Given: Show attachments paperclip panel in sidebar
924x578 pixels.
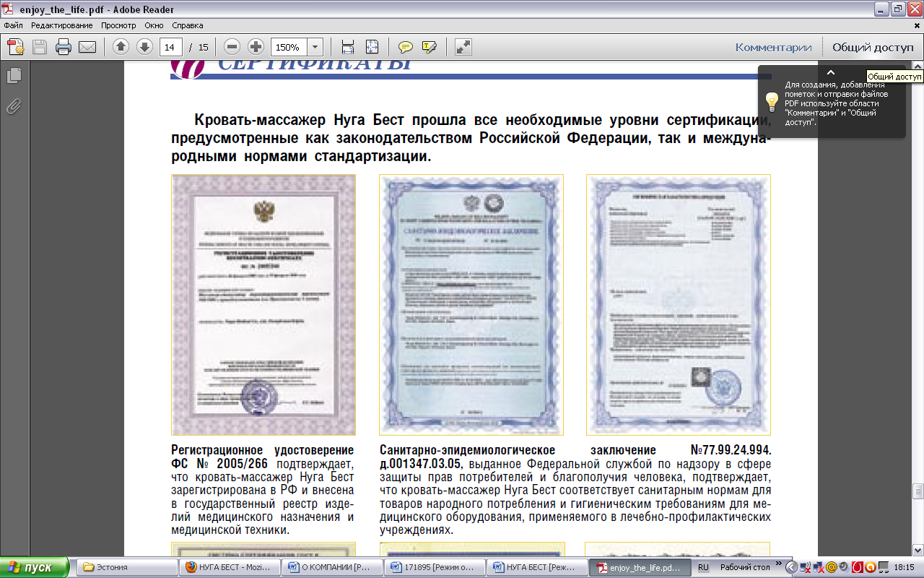Looking at the screenshot, I should tap(14, 107).
